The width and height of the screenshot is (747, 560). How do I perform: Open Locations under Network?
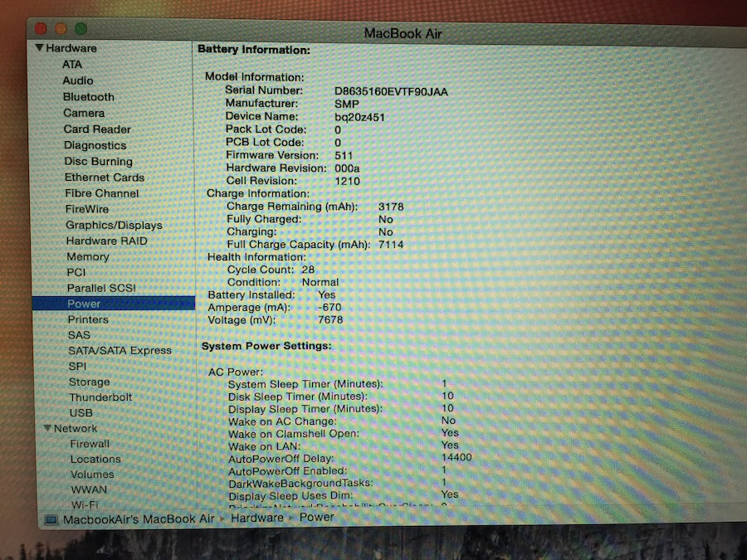tap(95, 459)
